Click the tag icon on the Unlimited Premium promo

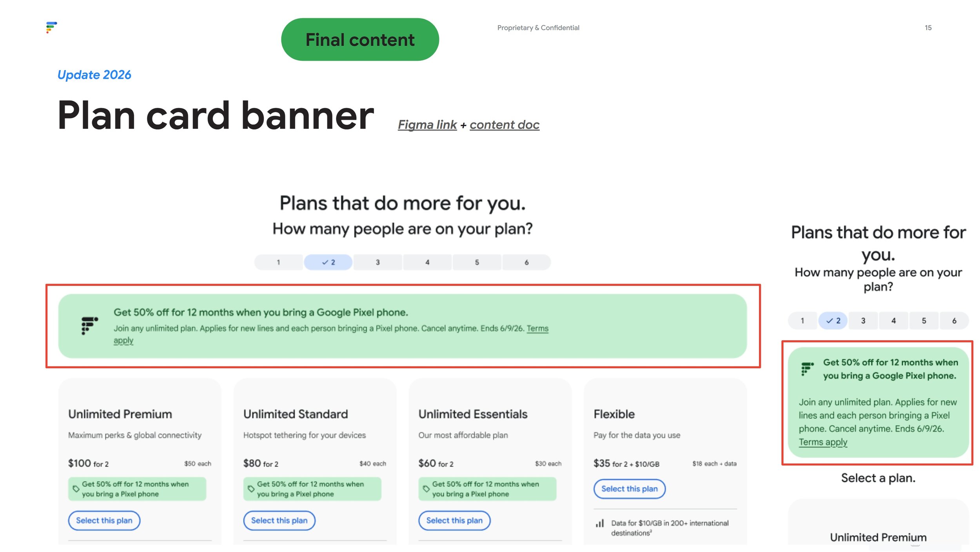[76, 489]
